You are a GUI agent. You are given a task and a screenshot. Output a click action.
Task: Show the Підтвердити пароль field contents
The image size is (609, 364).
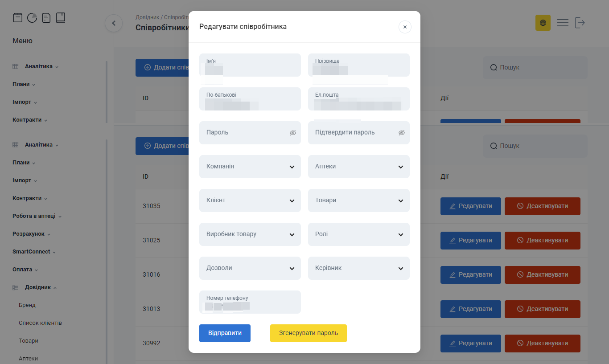(x=401, y=132)
